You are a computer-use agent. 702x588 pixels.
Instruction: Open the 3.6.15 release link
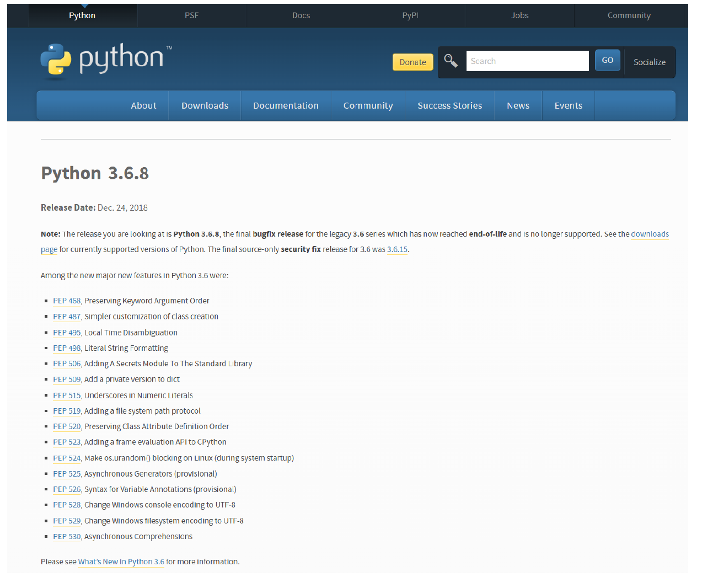[x=398, y=249]
